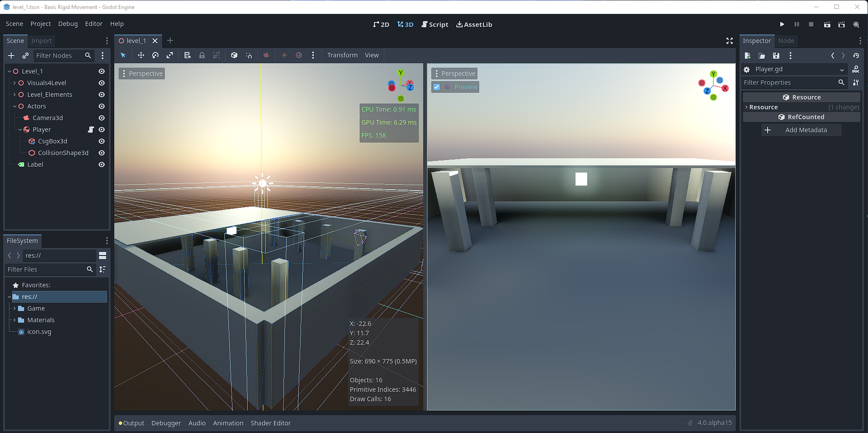
Task: Open the Perspective menu of the left viewport
Action: click(x=142, y=73)
